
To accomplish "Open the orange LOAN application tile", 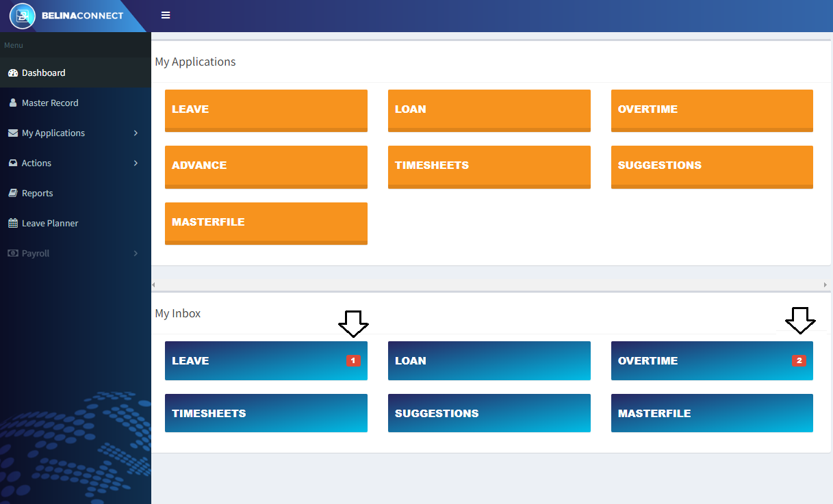I will 489,110.
